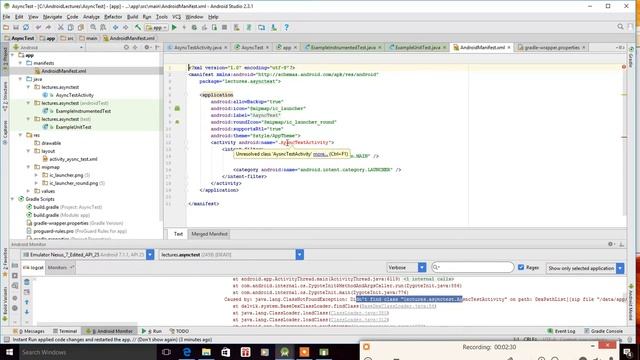Click project panel settings gear icon
Viewport: 640px width, 360px height.
[147, 47]
